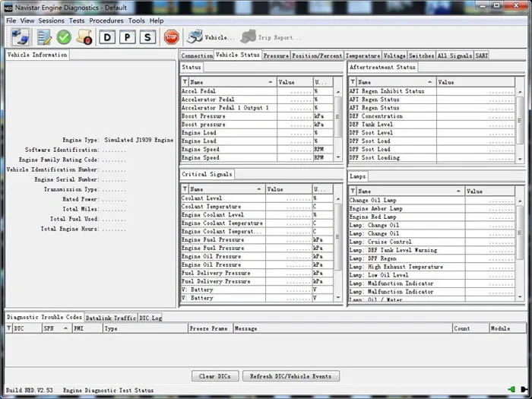The image size is (532, 399).
Task: Open the Tools menu
Action: tap(136, 21)
